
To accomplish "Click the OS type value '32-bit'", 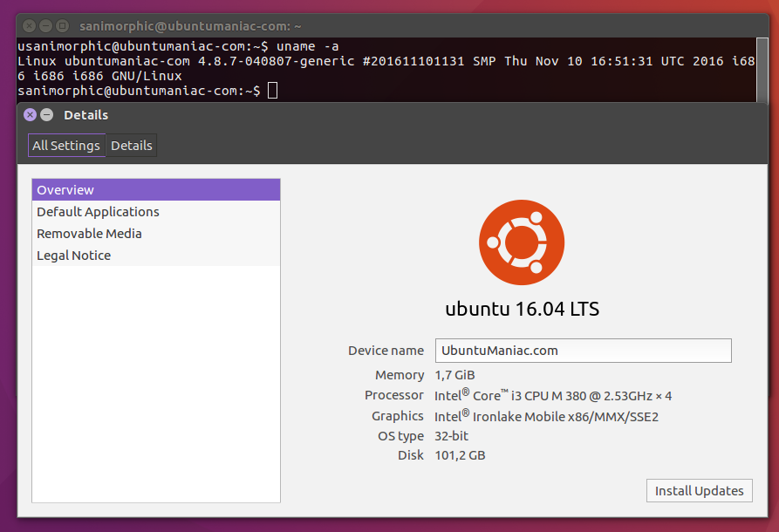I will pos(452,436).
